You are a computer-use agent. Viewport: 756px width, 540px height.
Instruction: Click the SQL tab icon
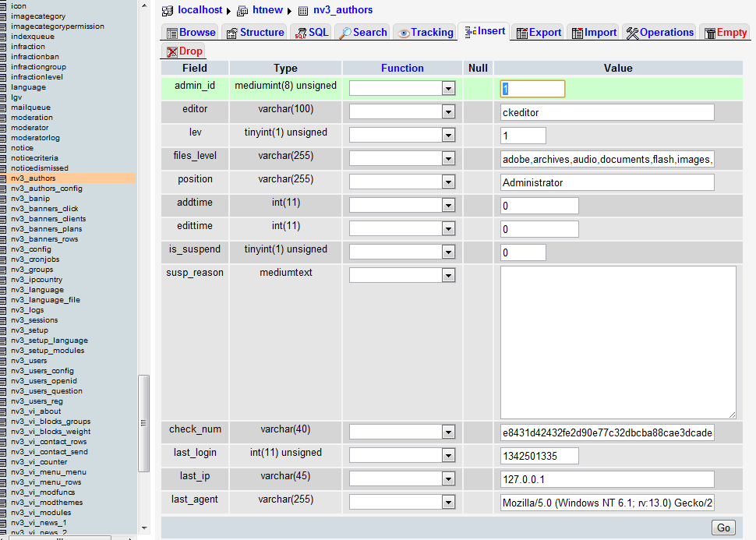pos(301,33)
